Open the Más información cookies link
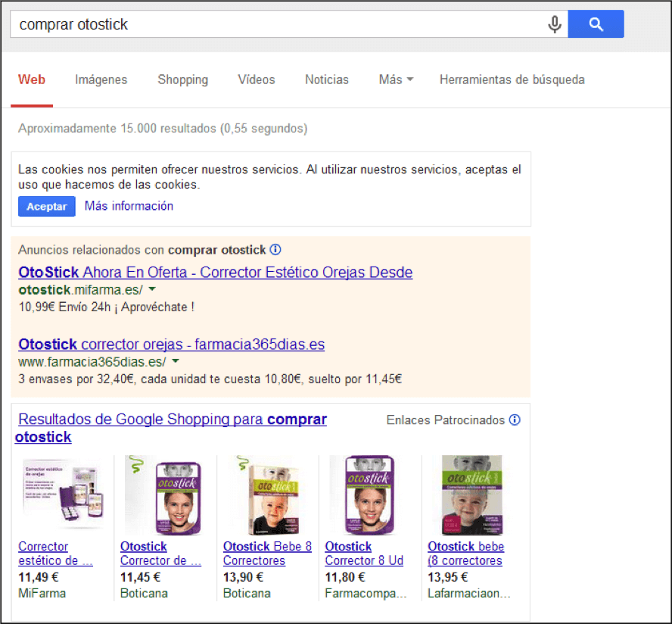Image resolution: width=672 pixels, height=624 pixels. (129, 206)
